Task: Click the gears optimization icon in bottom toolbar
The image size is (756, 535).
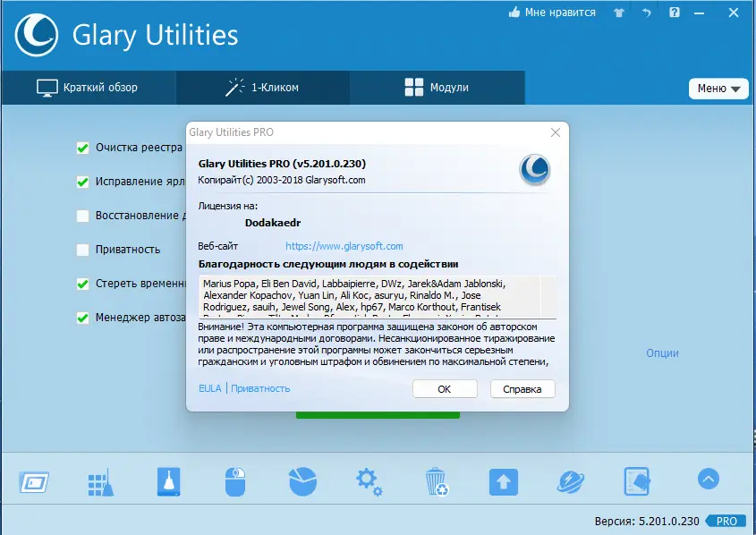Action: tap(369, 480)
